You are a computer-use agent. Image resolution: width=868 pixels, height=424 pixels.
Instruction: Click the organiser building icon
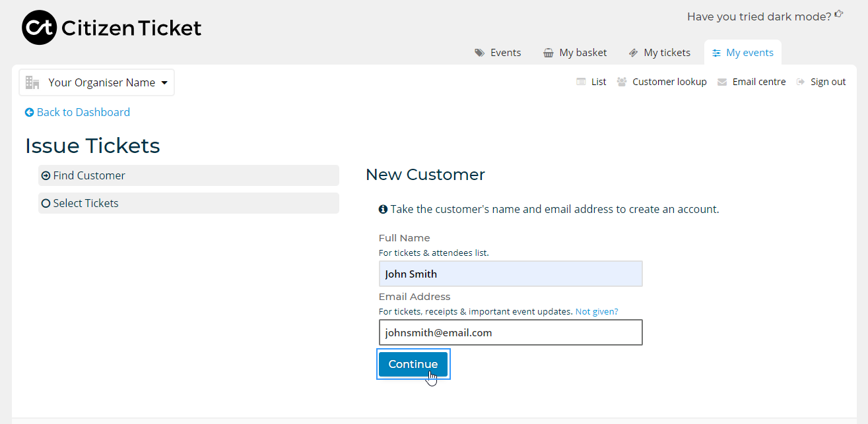click(32, 82)
